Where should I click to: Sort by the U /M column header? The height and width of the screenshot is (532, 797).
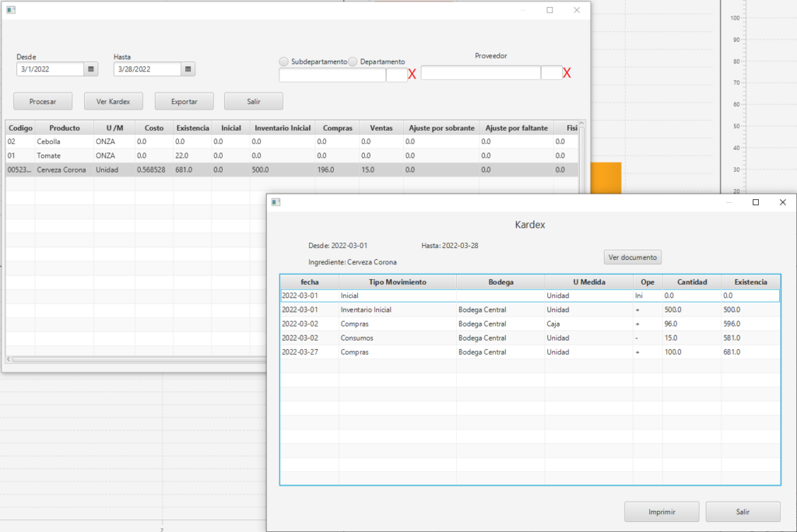coord(114,128)
